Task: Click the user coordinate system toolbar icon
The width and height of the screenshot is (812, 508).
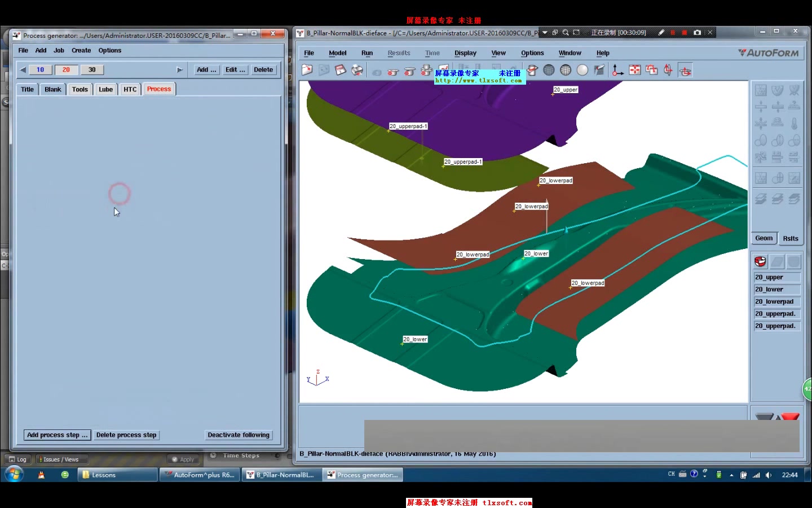Action: click(618, 70)
